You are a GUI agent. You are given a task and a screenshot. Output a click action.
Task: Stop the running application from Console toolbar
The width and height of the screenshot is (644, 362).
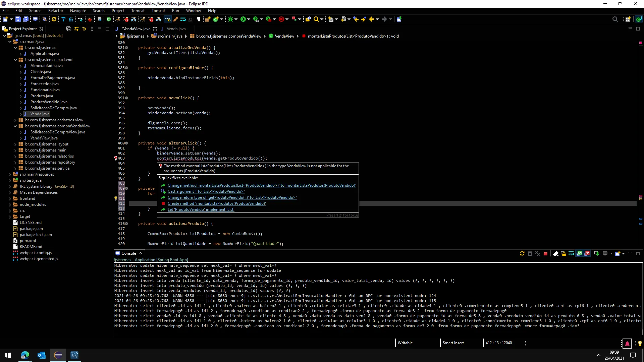coord(545,254)
